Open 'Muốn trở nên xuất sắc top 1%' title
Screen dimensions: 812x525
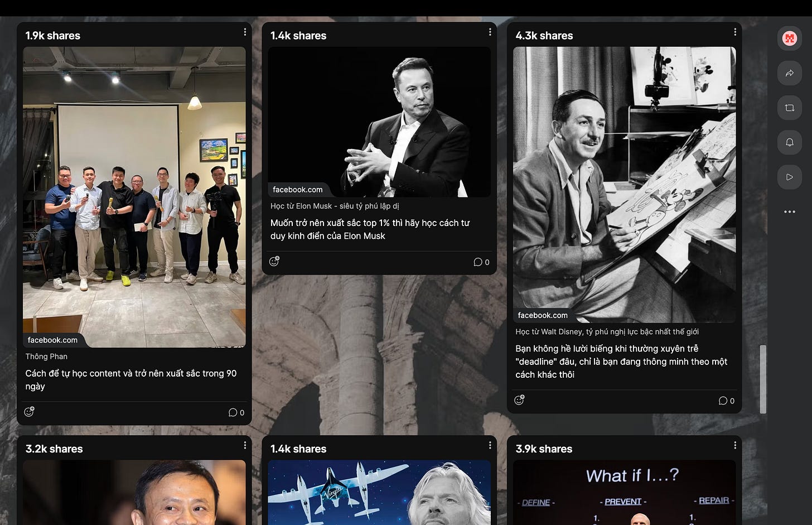(370, 229)
